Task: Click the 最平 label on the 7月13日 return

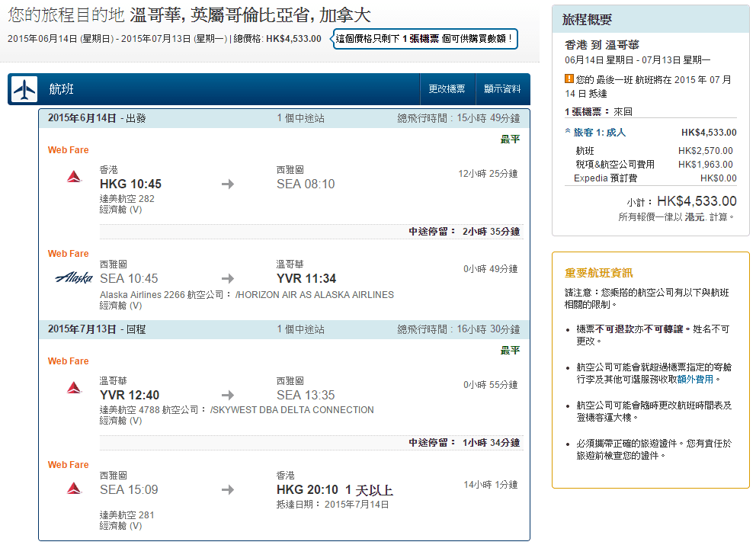Action: [510, 351]
